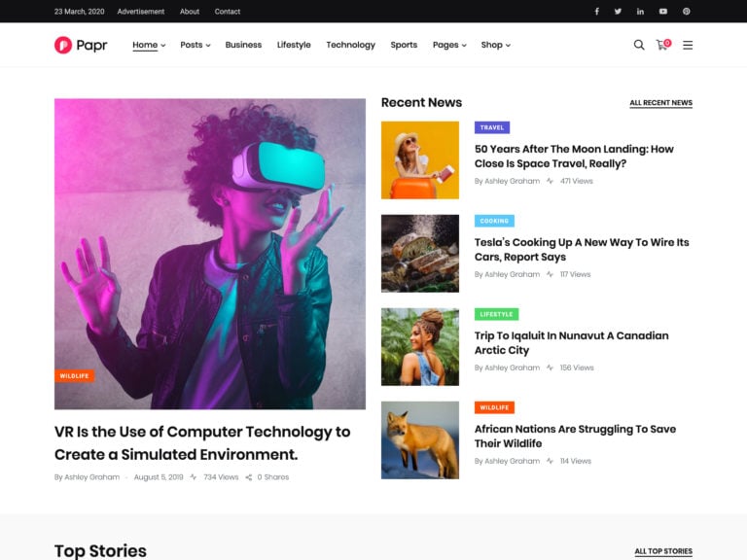Open the Advertisement link in top bar
This screenshot has width=747, height=560.
pyautogui.click(x=140, y=12)
